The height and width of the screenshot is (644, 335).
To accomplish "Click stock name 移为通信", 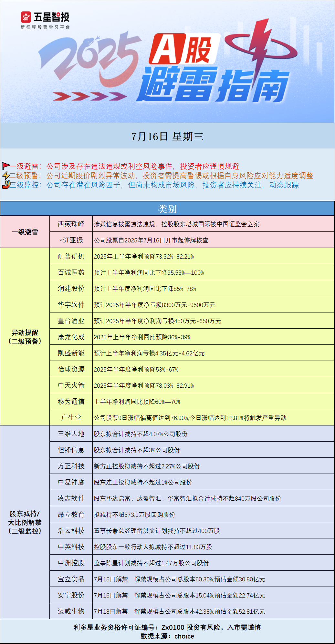I will click(x=71, y=402).
